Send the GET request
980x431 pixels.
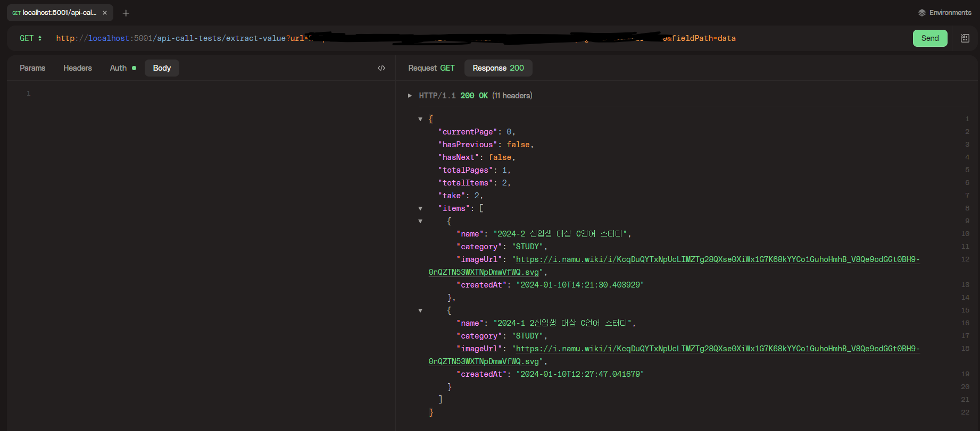click(x=930, y=38)
